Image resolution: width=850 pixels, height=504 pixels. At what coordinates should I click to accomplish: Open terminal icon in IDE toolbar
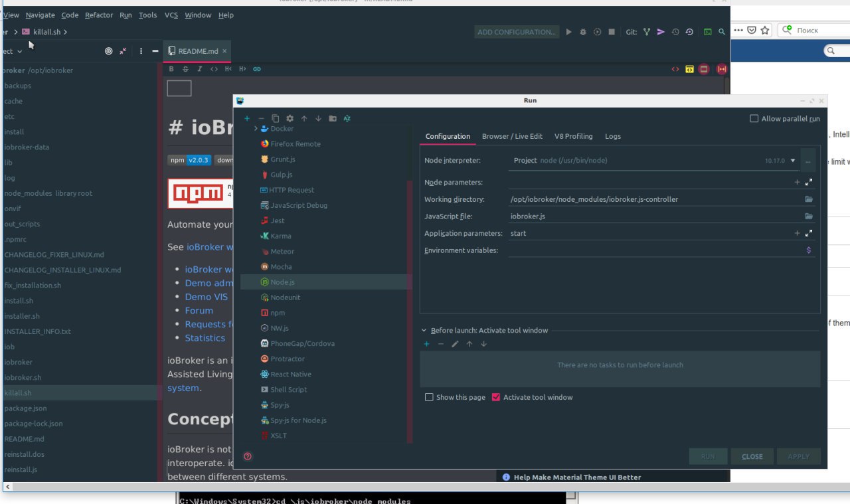pyautogui.click(x=708, y=31)
